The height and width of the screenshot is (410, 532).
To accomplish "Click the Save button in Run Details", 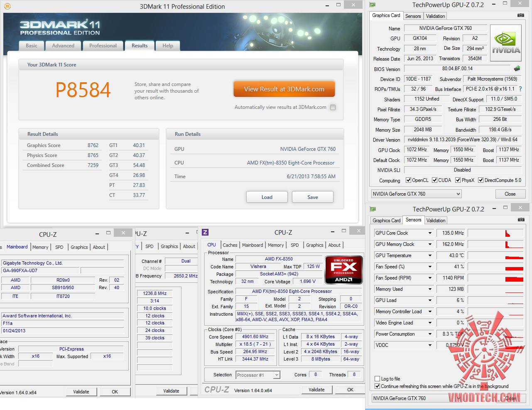I will 313,197.
